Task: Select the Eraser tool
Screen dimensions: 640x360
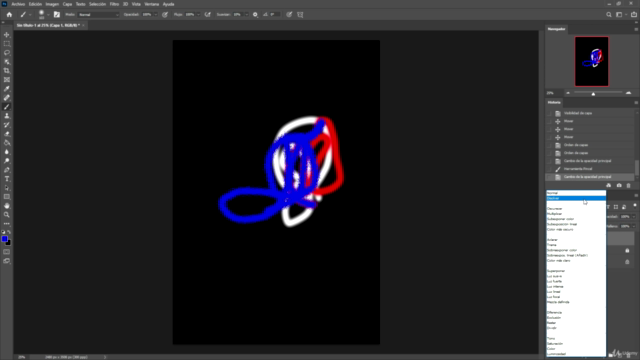Action: tap(7, 133)
